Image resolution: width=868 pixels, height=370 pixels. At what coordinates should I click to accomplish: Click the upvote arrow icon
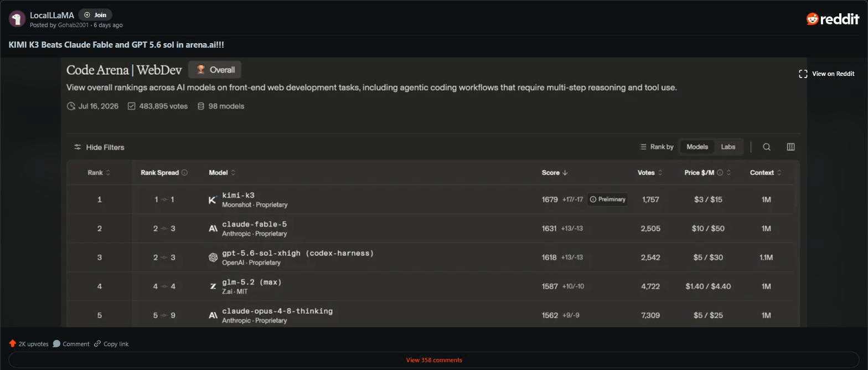[12, 343]
